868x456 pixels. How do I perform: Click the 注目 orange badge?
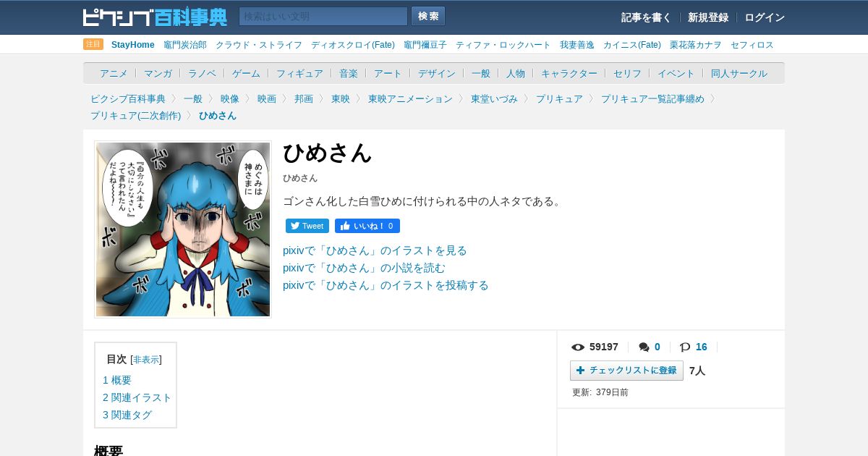(93, 44)
